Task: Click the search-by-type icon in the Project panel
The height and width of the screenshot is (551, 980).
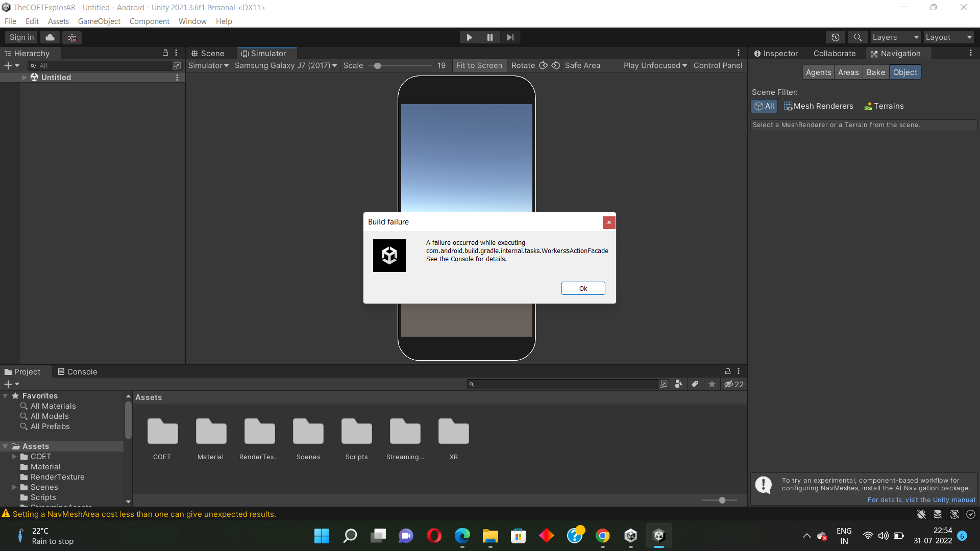Action: 678,384
